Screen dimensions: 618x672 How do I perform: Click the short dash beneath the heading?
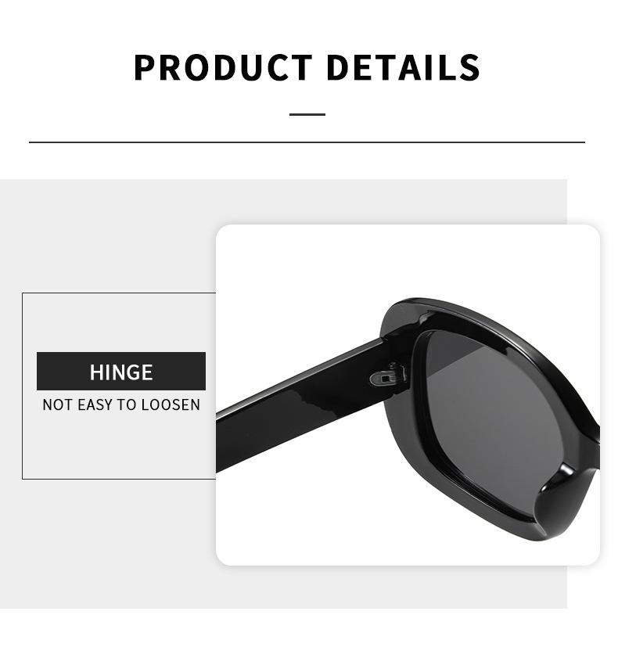[307, 114]
